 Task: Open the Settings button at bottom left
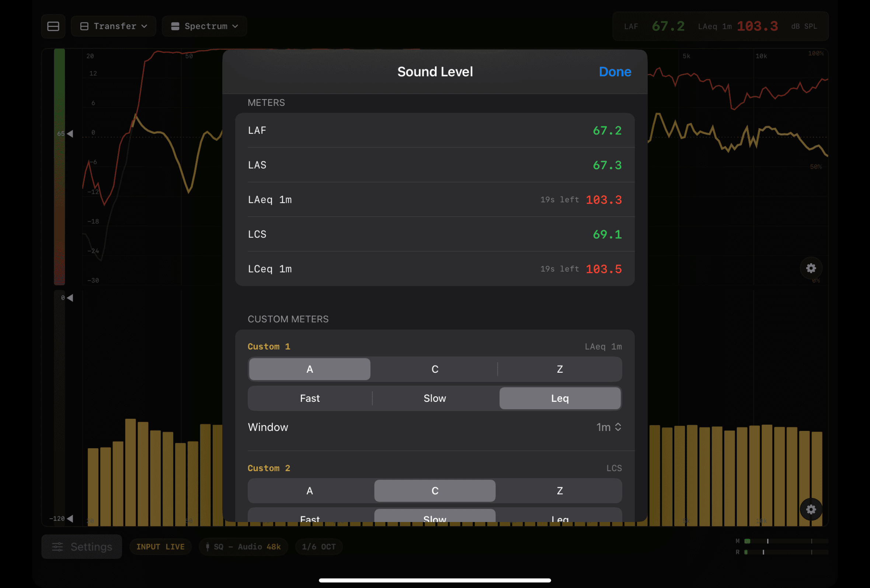[x=81, y=547]
